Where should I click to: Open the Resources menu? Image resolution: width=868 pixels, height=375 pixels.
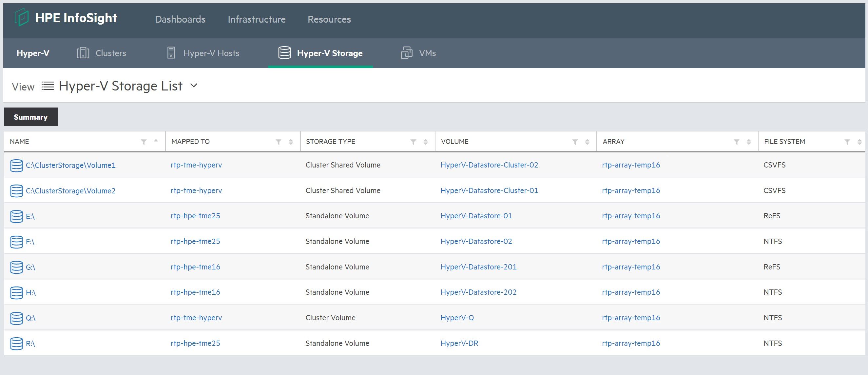[329, 19]
